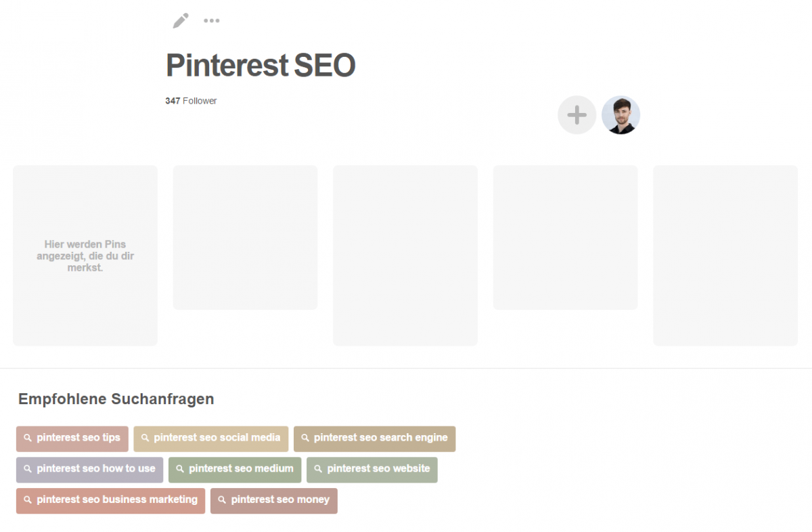The width and height of the screenshot is (812, 532).
Task: Click the placeholder pin card with 'Hier werden Pins' text
Action: point(85,255)
